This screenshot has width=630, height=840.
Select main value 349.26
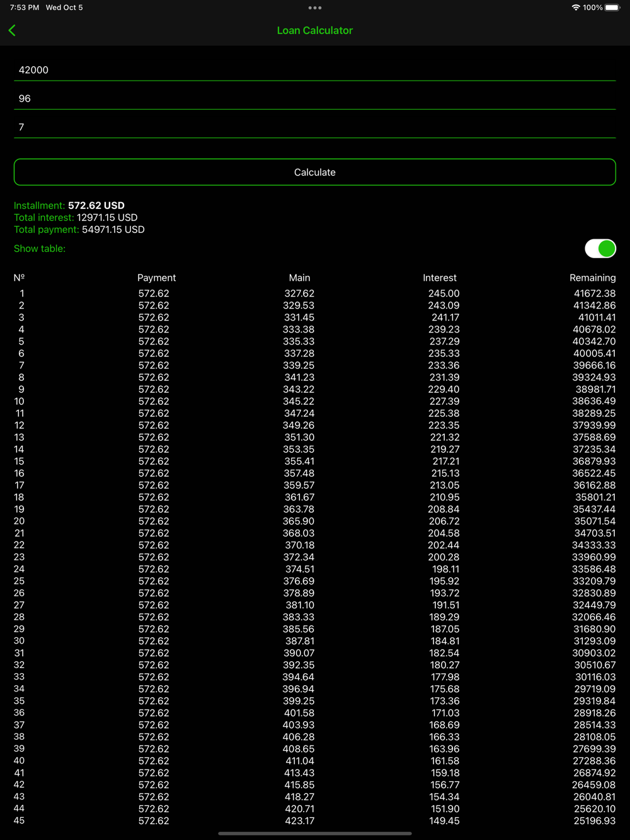point(299,425)
